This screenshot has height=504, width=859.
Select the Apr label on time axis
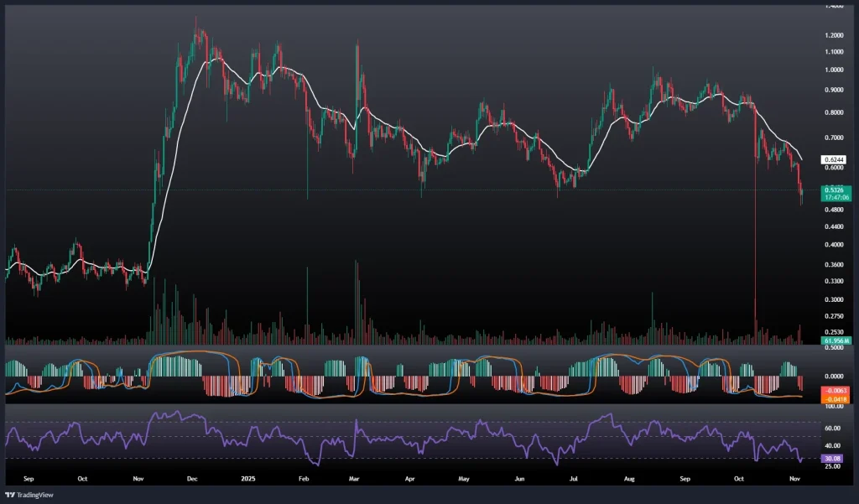(x=409, y=478)
